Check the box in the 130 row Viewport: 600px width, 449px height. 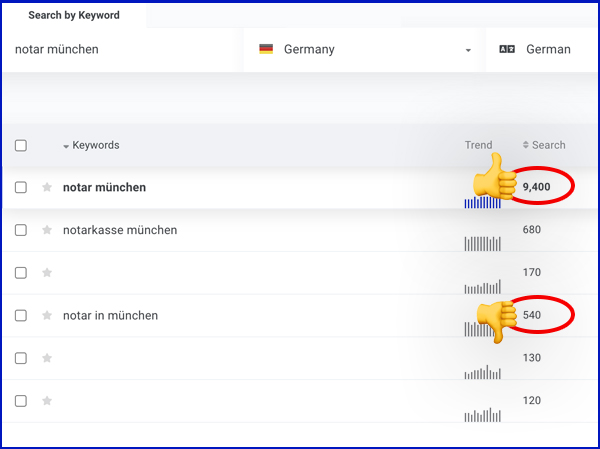coord(21,358)
